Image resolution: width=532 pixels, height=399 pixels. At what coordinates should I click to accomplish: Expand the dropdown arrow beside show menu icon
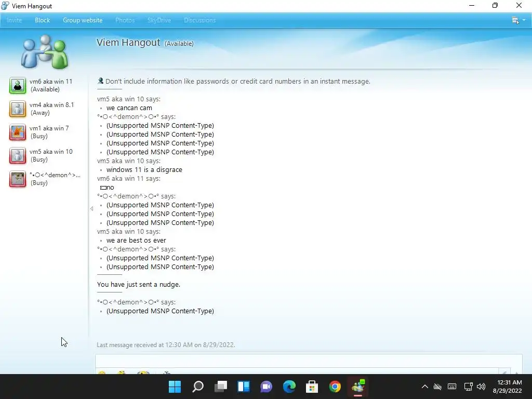click(x=524, y=20)
